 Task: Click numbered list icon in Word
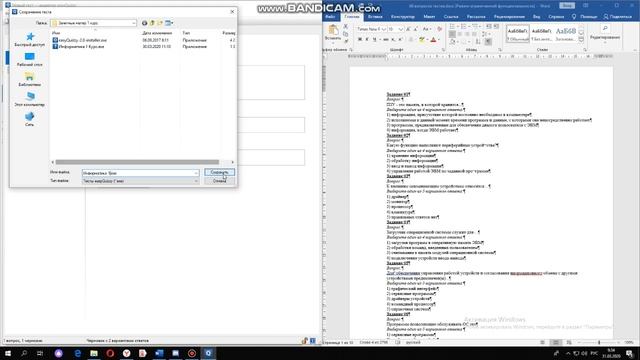(464, 27)
